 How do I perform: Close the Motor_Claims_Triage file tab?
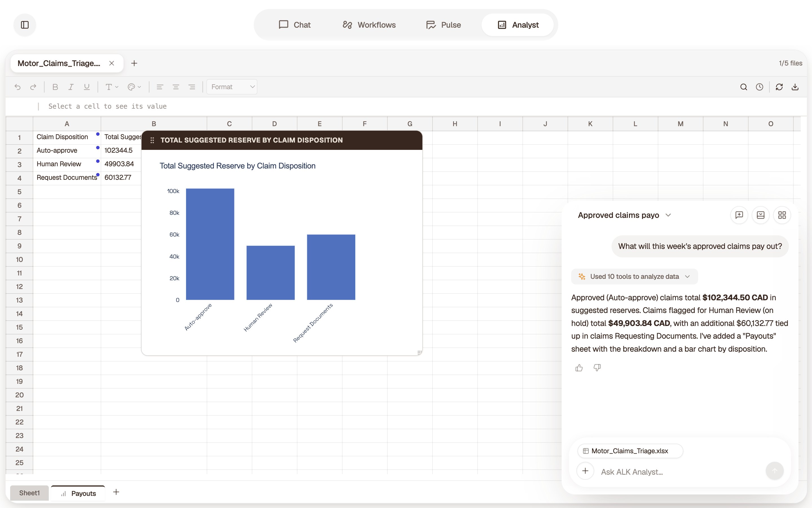(112, 63)
